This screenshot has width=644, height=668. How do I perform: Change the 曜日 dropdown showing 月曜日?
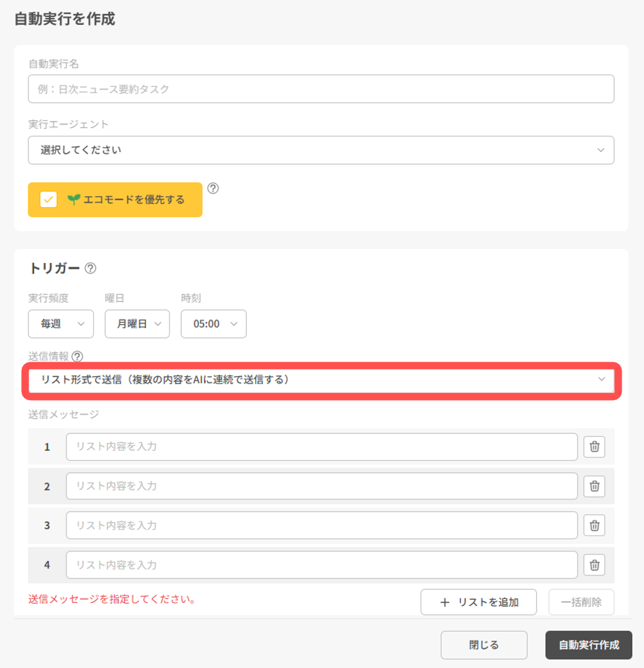coord(137,324)
